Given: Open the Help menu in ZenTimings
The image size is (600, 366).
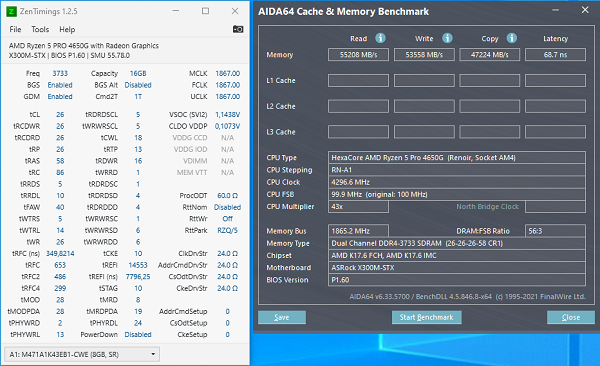Looking at the screenshot, I should tap(67, 29).
